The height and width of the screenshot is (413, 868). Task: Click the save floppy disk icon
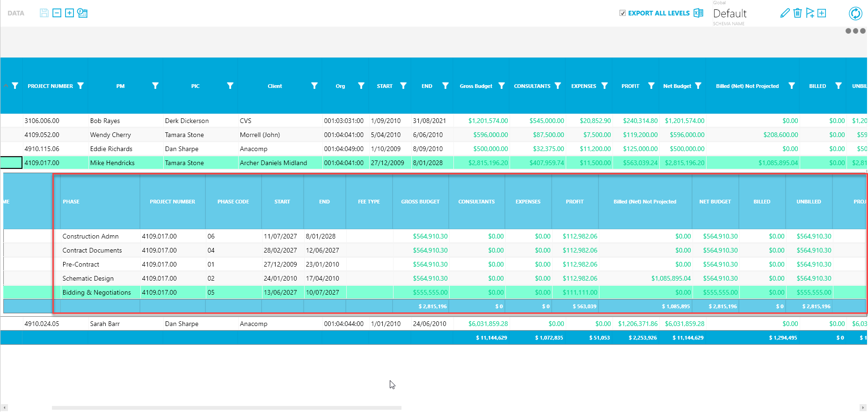pyautogui.click(x=44, y=13)
